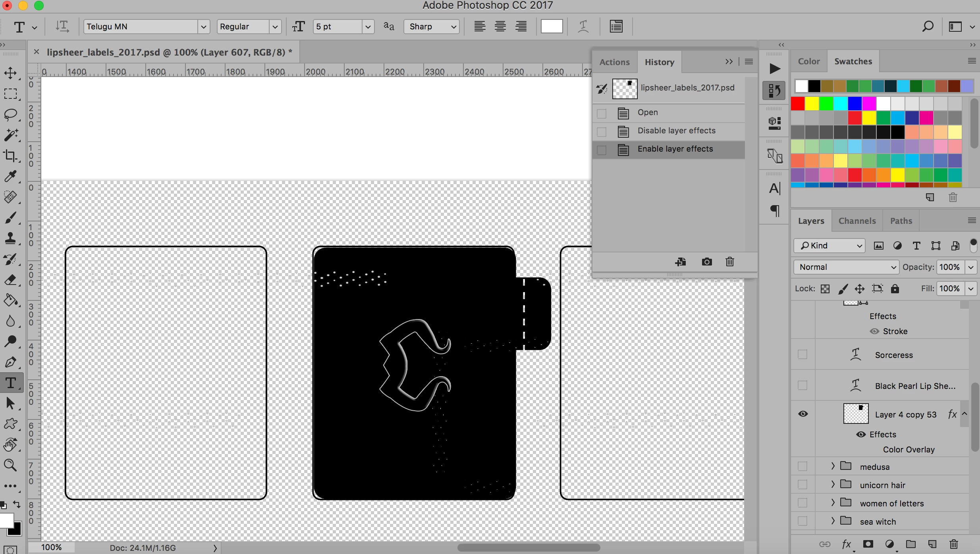The image size is (980, 554).
Task: Select Disable layer effects history state
Action: [x=676, y=131]
